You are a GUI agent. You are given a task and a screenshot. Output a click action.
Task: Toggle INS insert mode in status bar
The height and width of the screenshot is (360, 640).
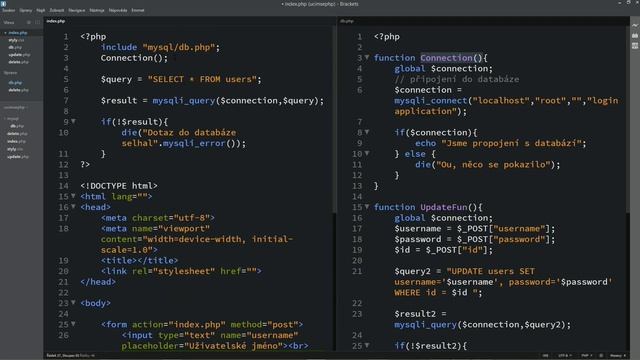[545, 356]
